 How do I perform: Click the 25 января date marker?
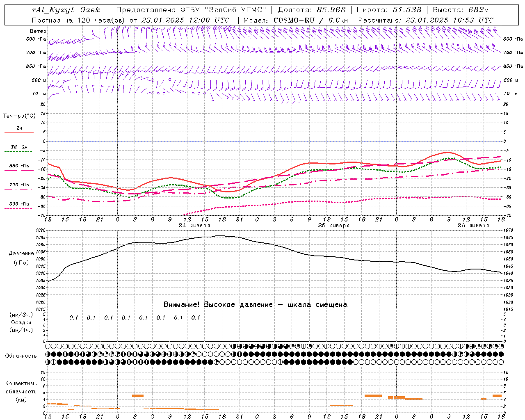point(333,226)
